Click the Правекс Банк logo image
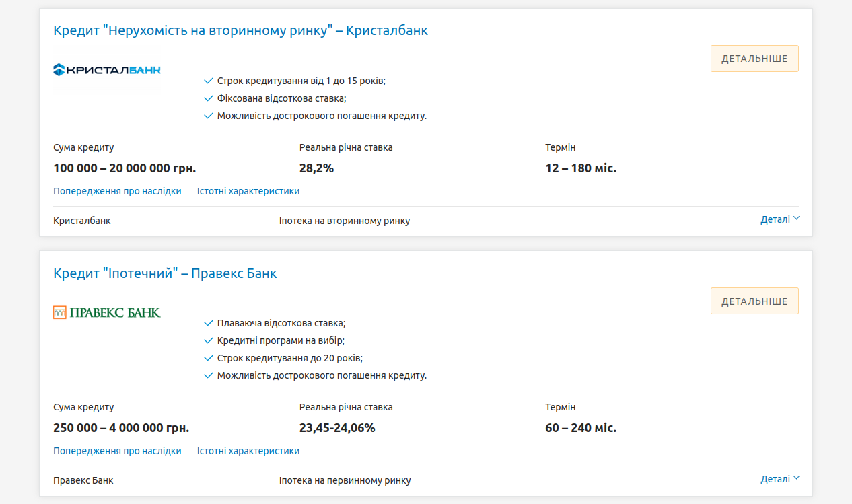The image size is (852, 504). pos(107,312)
